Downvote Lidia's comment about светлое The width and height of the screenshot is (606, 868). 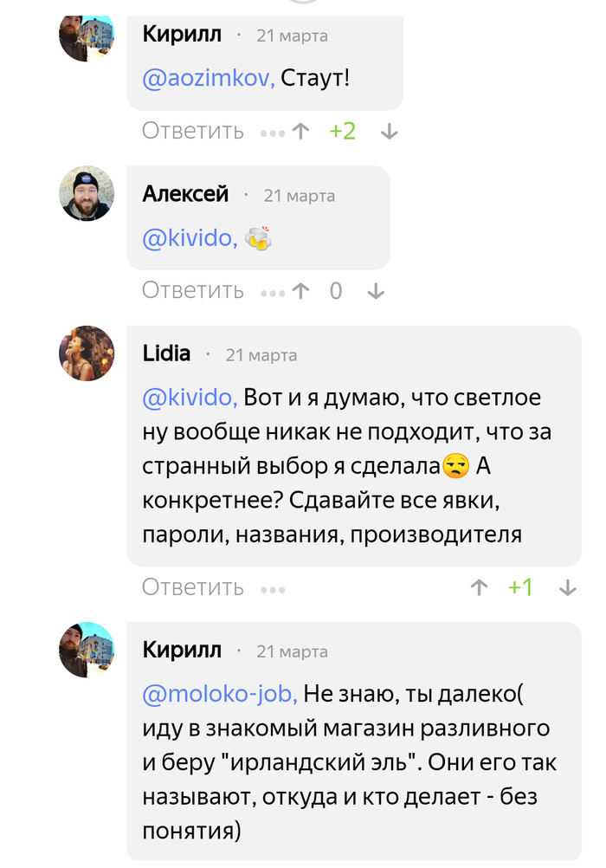pos(567,587)
